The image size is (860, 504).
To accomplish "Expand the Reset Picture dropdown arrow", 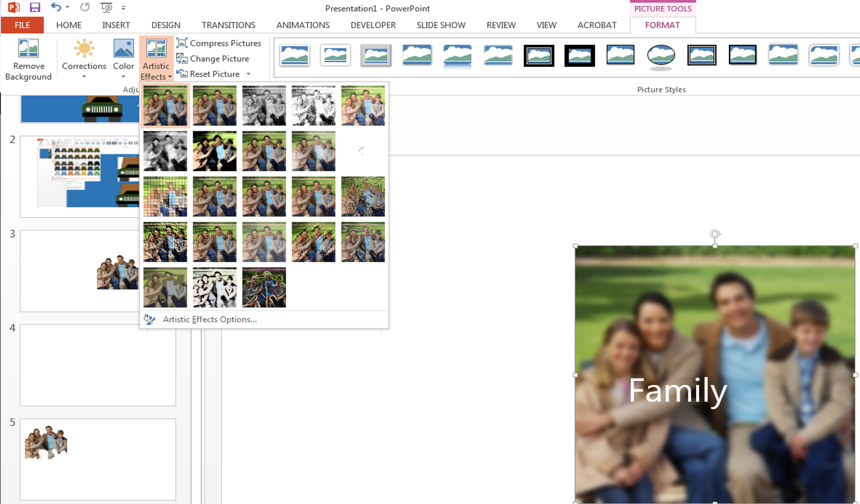I will [249, 74].
